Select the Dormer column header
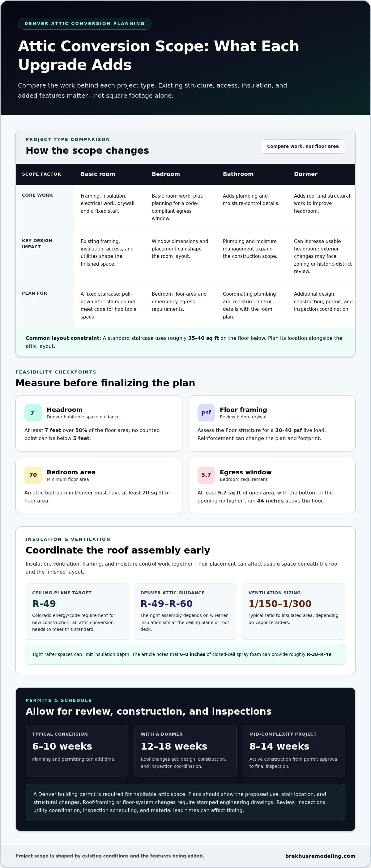 [x=306, y=174]
